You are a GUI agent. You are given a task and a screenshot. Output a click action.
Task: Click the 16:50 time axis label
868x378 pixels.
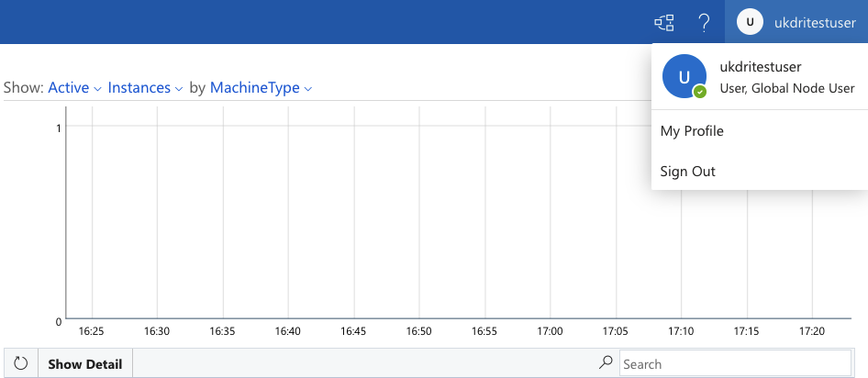(419, 331)
